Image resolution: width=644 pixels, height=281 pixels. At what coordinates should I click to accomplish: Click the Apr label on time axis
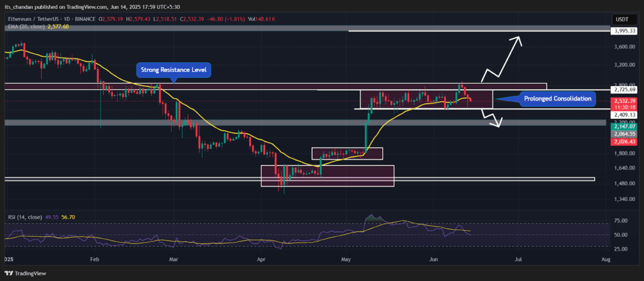click(260, 260)
